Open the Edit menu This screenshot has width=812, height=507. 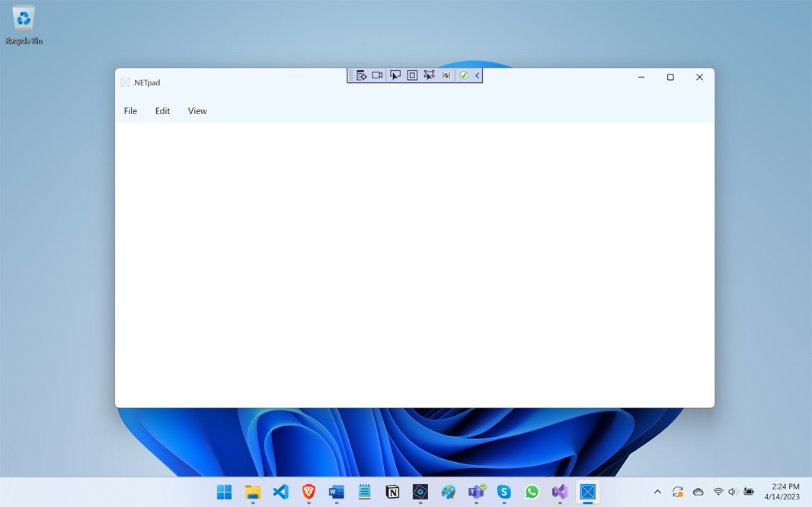[x=162, y=111]
